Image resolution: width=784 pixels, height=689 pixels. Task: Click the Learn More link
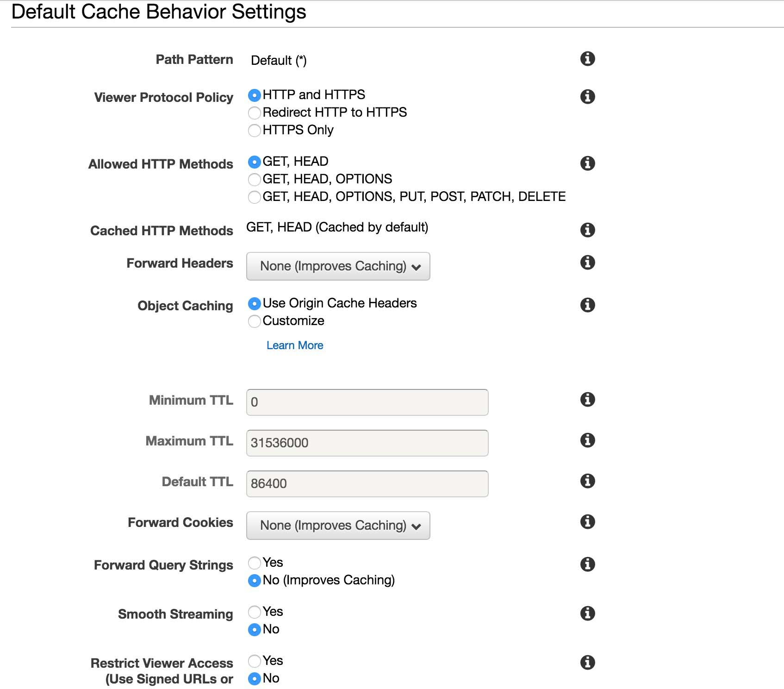295,345
